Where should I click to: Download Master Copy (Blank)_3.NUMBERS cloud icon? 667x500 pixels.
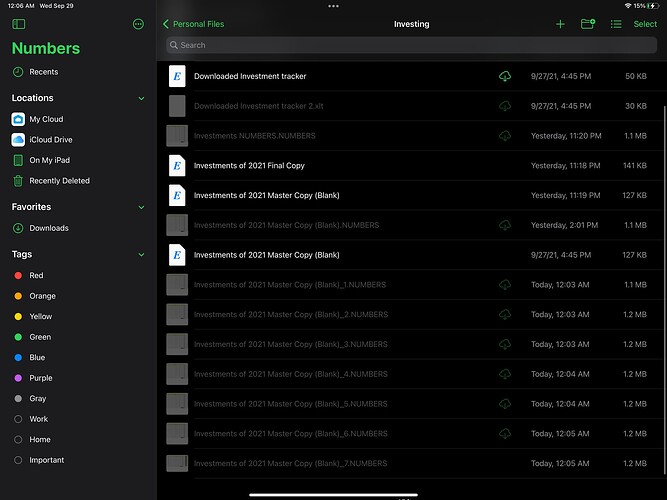[505, 344]
